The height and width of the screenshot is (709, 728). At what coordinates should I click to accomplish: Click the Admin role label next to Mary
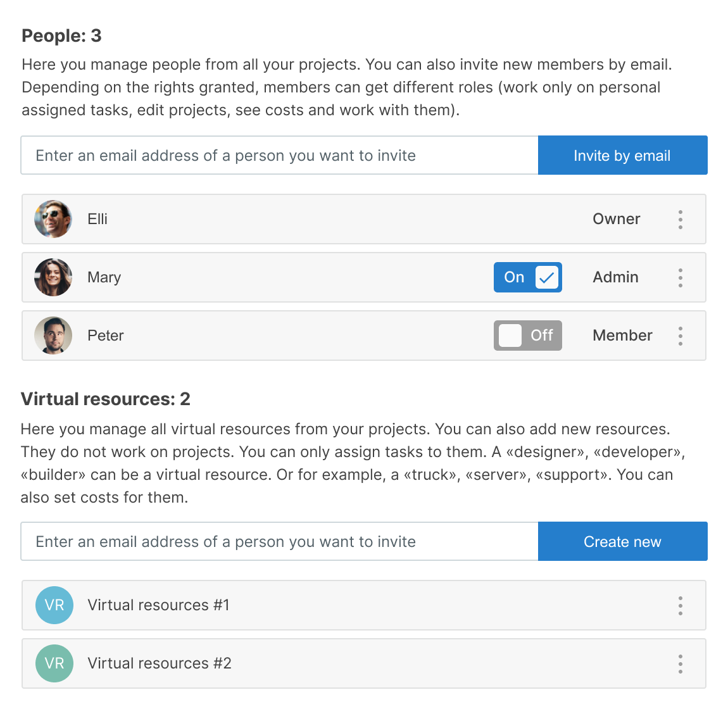pyautogui.click(x=615, y=277)
